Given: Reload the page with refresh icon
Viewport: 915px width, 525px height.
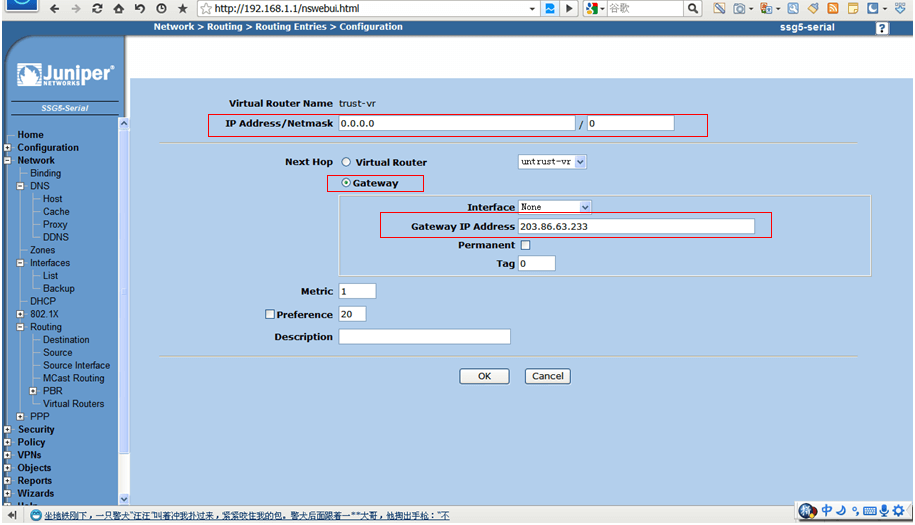Looking at the screenshot, I should pyautogui.click(x=97, y=8).
